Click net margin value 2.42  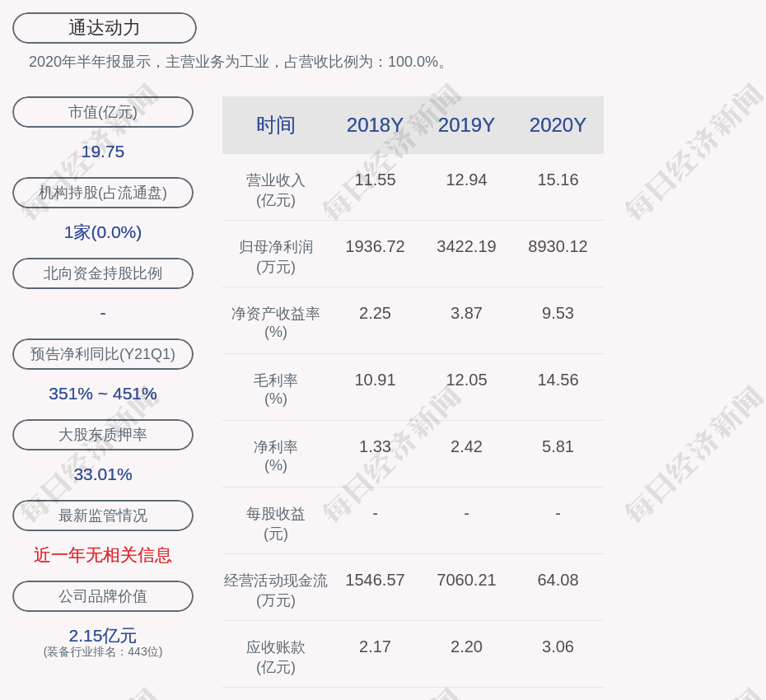click(466, 446)
